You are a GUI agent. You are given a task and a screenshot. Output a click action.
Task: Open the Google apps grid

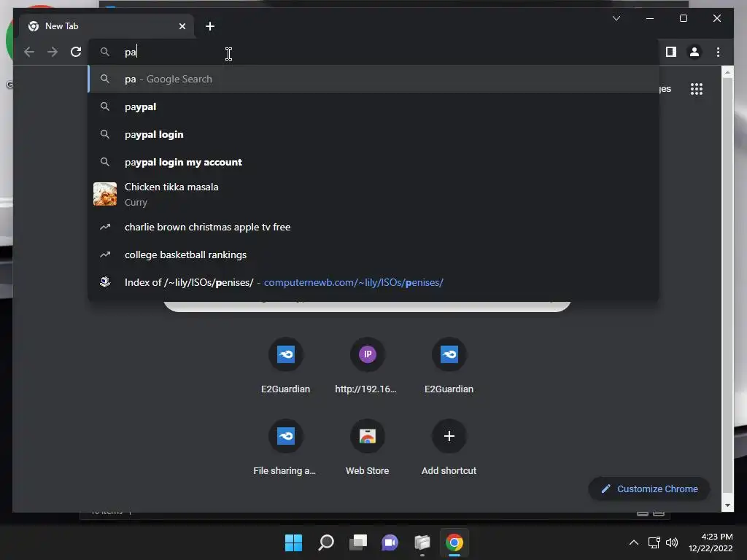click(x=697, y=89)
